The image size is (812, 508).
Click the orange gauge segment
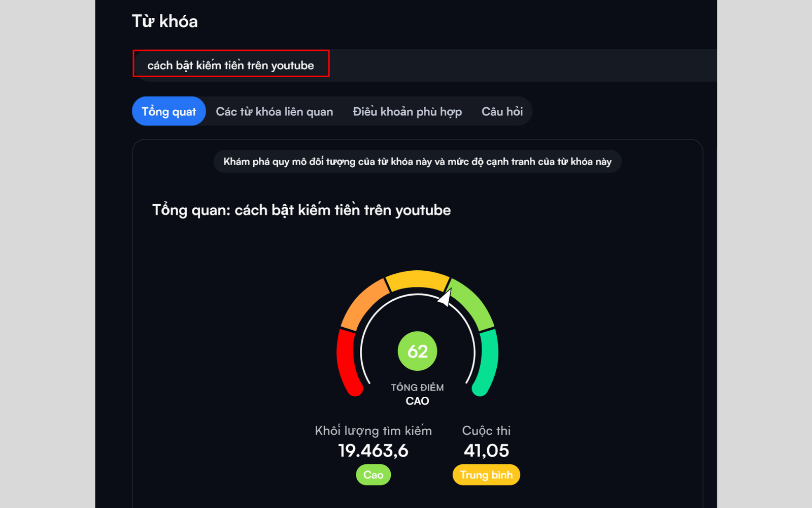click(x=364, y=303)
